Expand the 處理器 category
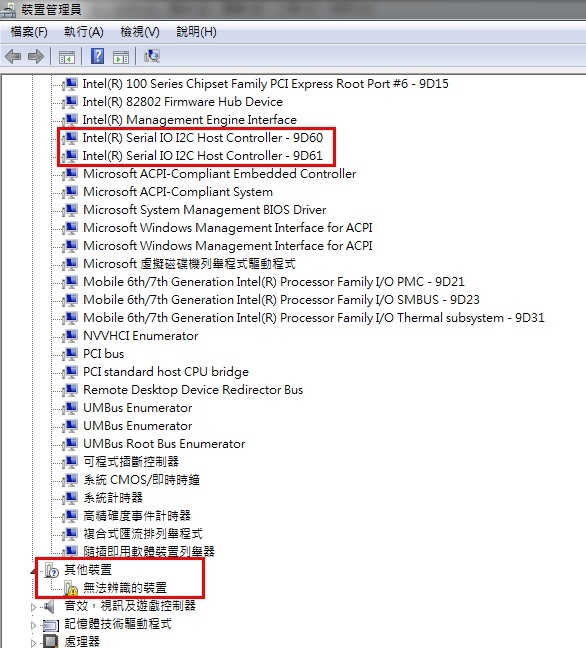 point(33,643)
